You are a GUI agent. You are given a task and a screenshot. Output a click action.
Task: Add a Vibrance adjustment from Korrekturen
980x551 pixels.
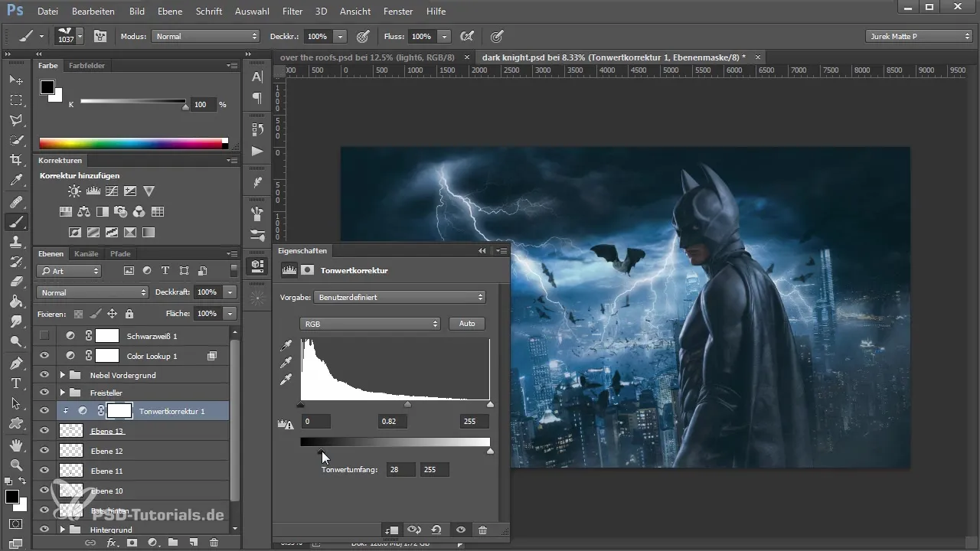(x=149, y=191)
